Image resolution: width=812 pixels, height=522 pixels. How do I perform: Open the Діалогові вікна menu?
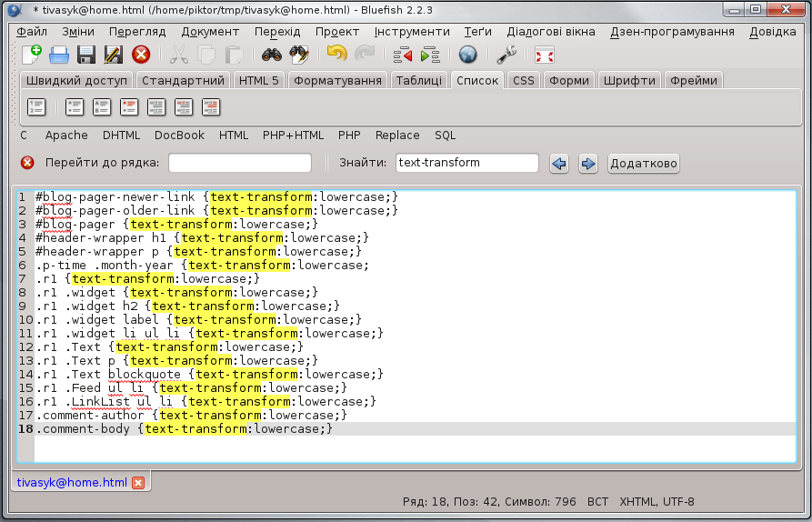point(551,32)
